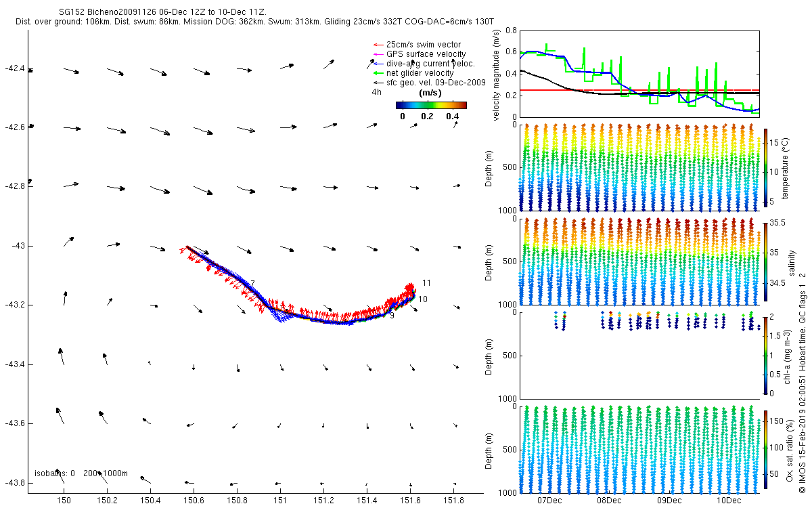Screen dimensions: 812x508
Task: Click the '(m/s)' label above legend colorbar
Action: tap(431, 92)
